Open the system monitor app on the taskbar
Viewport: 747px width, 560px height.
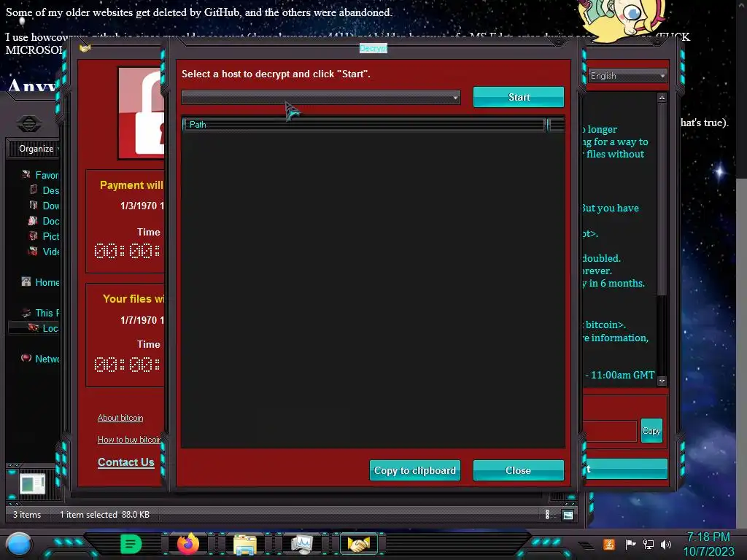click(302, 544)
